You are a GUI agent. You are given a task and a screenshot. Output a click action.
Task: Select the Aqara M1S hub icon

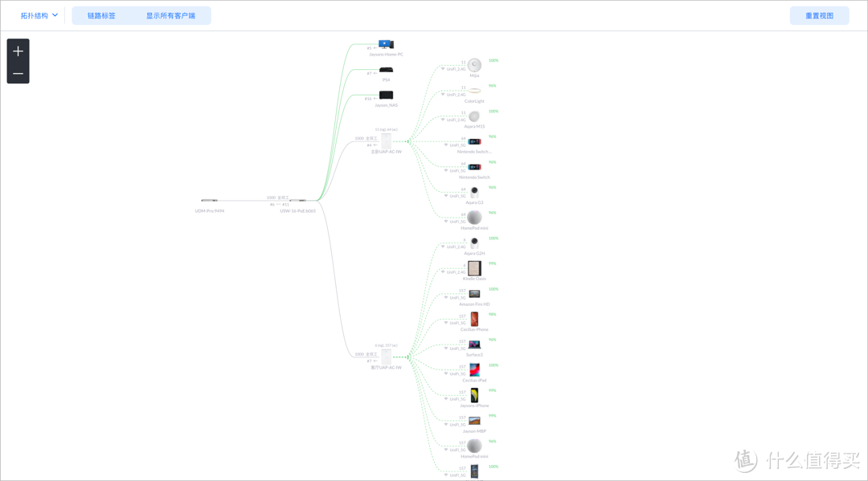tap(474, 116)
